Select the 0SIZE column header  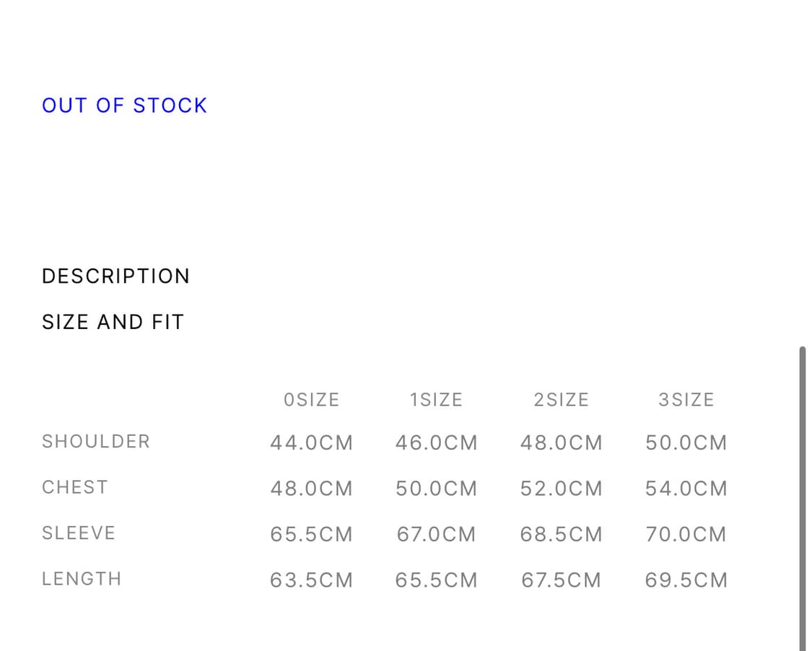pyautogui.click(x=311, y=400)
